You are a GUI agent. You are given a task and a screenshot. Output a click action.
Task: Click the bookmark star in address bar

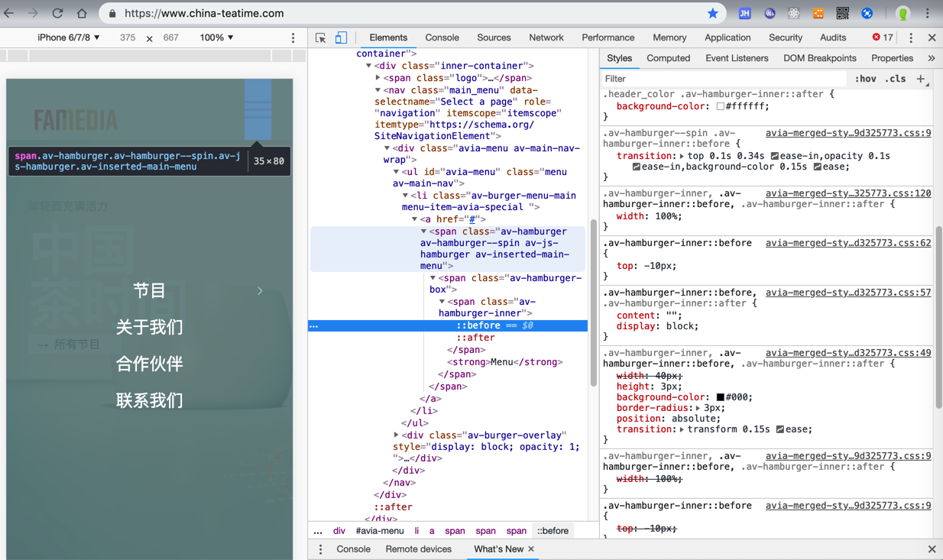(x=712, y=13)
